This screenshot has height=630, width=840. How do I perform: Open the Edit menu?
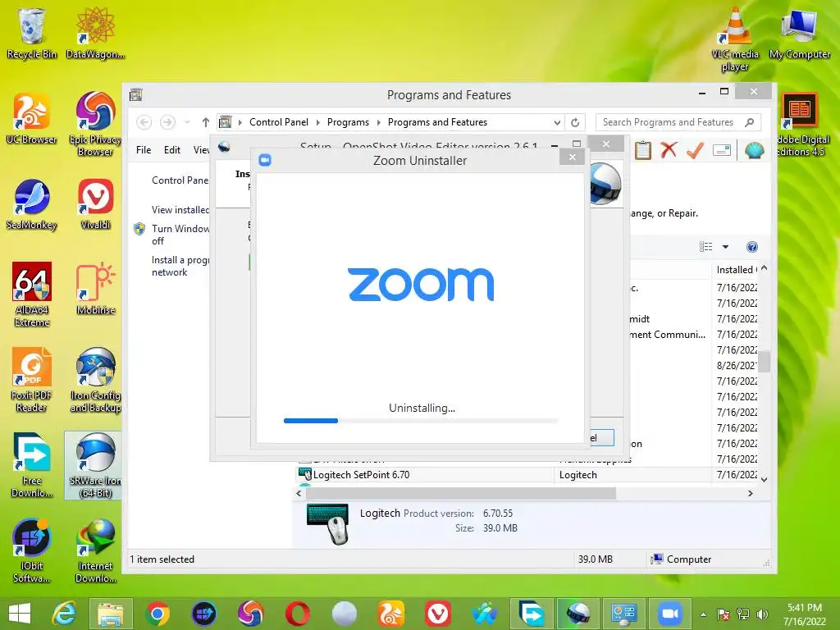[172, 150]
